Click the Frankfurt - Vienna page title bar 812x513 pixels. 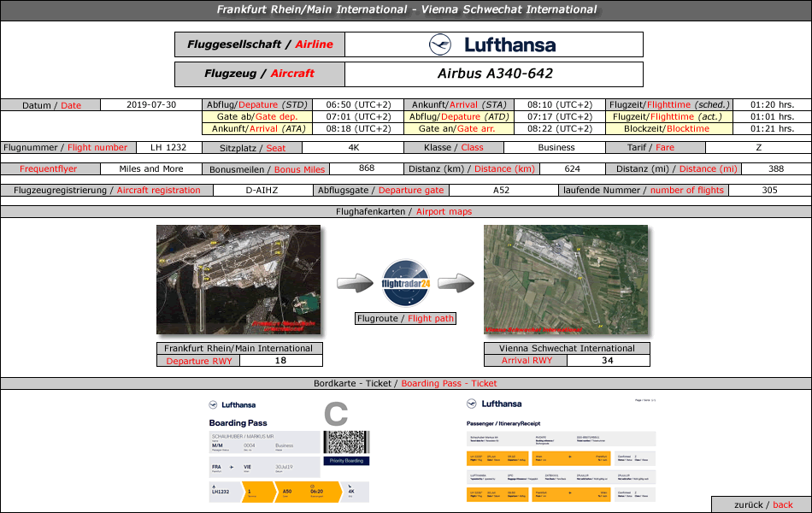pyautogui.click(x=406, y=10)
